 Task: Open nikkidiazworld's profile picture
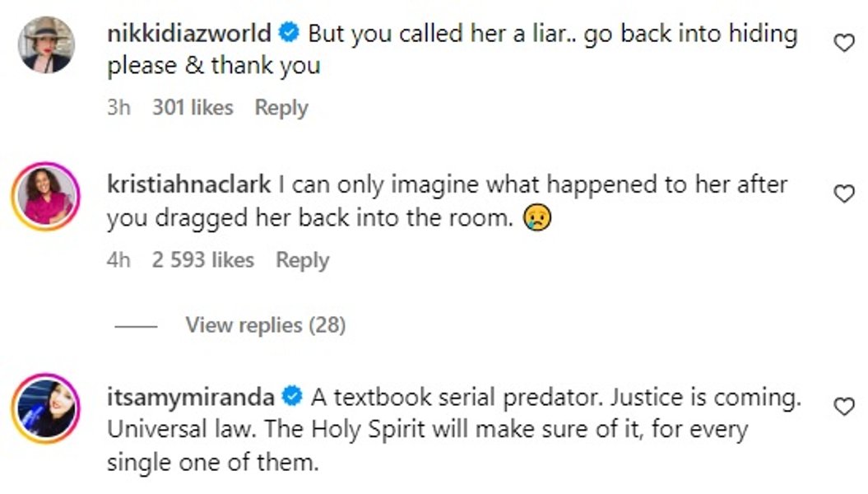tap(46, 44)
